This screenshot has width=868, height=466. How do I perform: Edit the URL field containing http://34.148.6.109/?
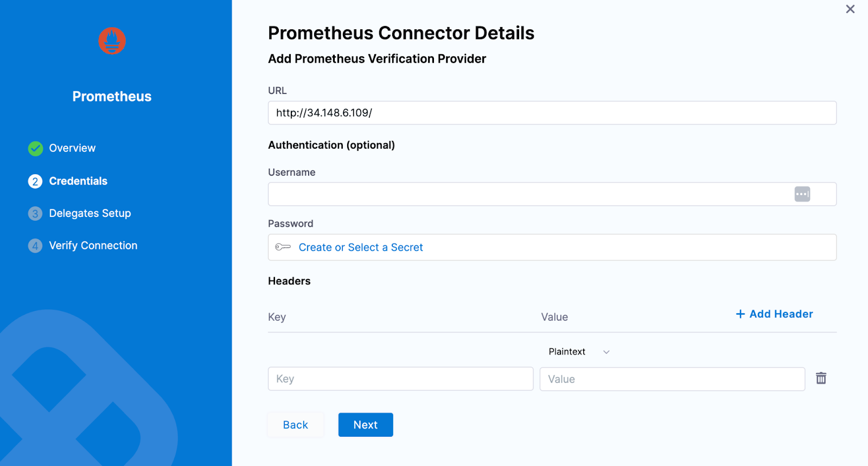(552, 113)
